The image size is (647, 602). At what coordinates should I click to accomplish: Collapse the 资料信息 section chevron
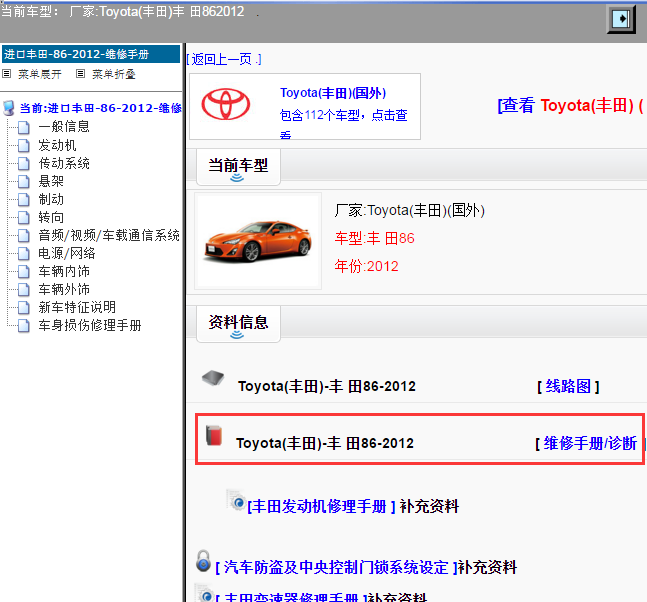coord(237,335)
